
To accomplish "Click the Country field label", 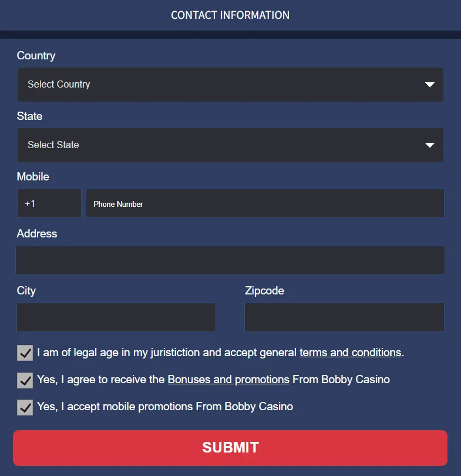I will [x=36, y=55].
